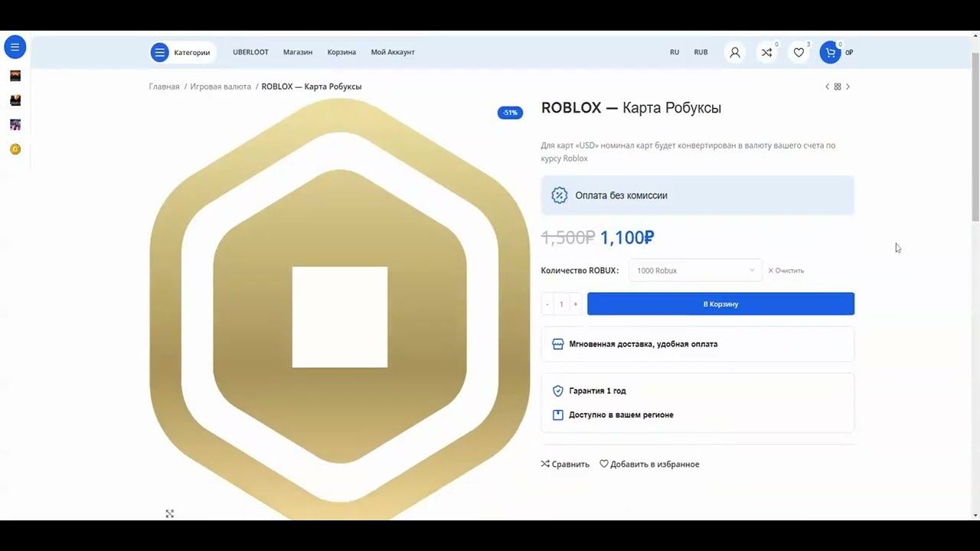Switch language via RU selector
The width and height of the screenshot is (980, 551).
tap(675, 52)
